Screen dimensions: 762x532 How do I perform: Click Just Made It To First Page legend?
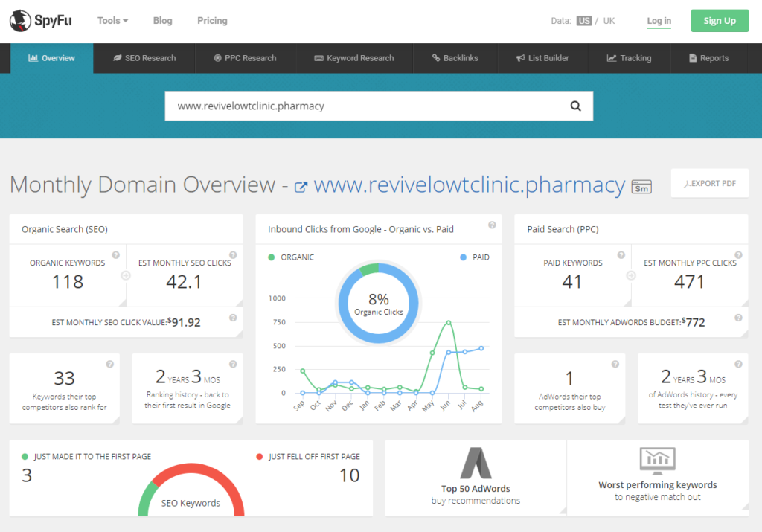[x=86, y=457]
